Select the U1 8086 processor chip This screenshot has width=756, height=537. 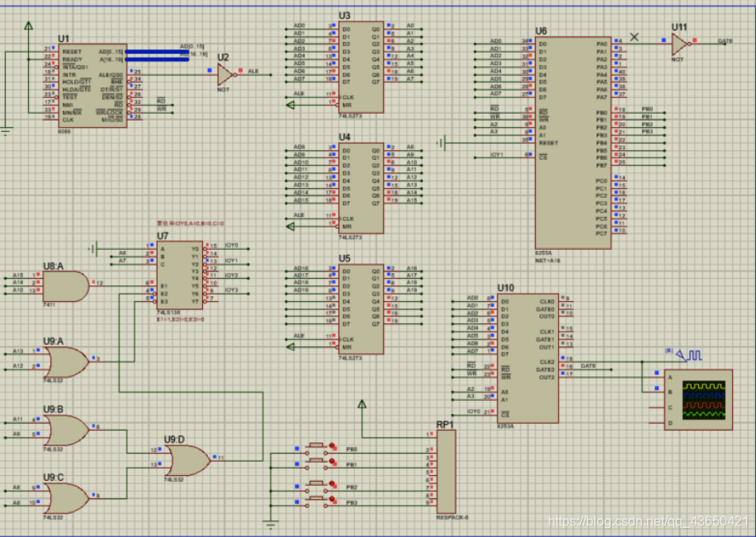click(x=92, y=86)
